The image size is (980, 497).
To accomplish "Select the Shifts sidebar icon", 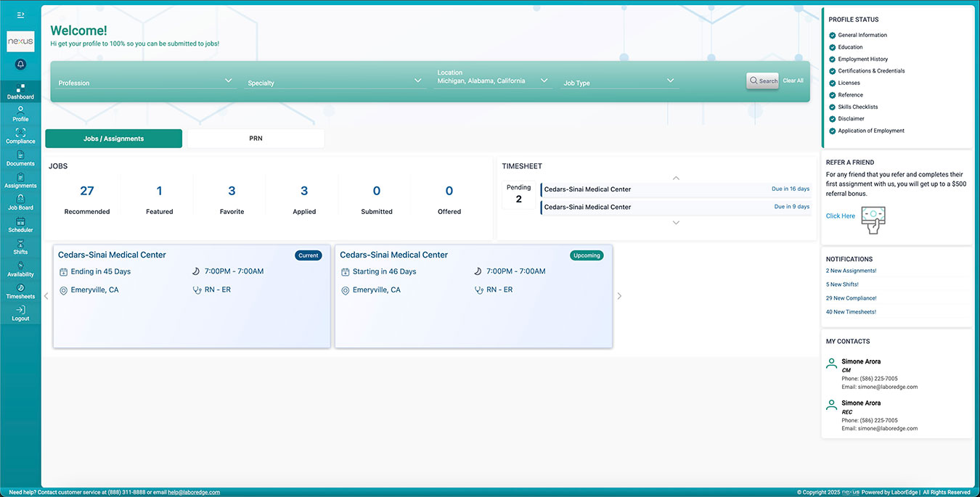I will (x=20, y=245).
